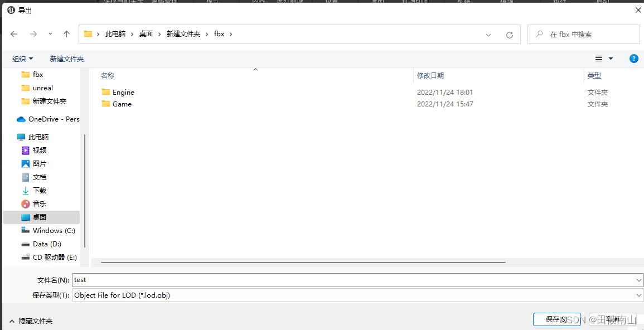
Task: Click the horizontal scrollbar in file list
Action: (303, 262)
